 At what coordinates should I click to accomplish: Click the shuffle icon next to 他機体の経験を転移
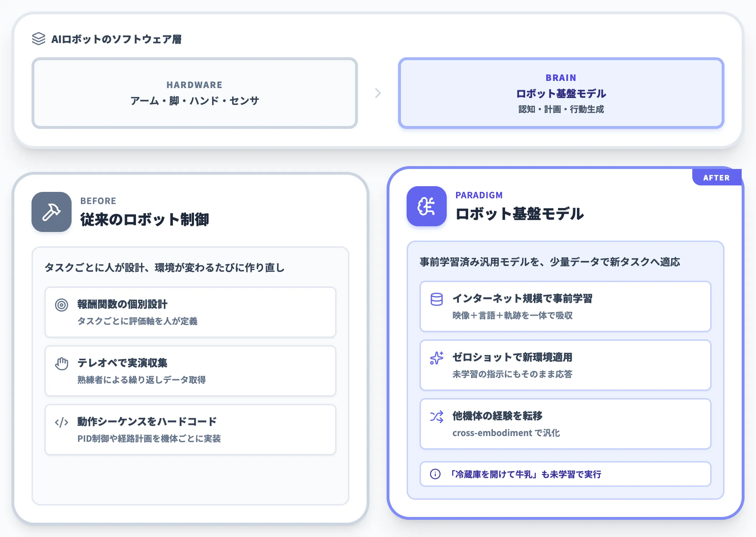pyautogui.click(x=437, y=417)
